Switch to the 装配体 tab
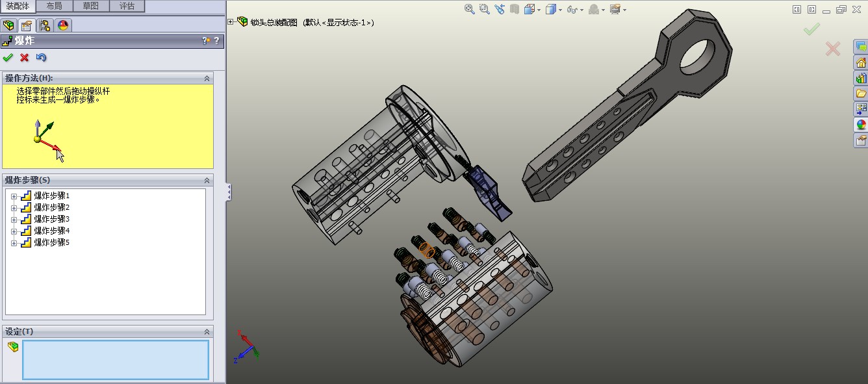 (x=18, y=6)
